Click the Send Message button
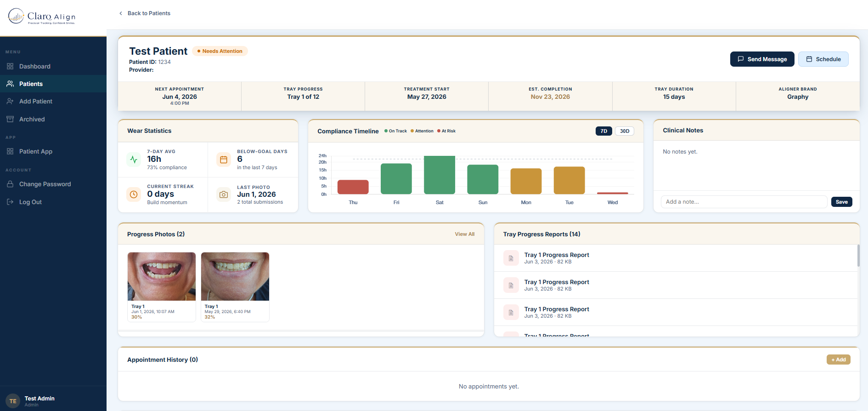868x411 pixels. click(x=762, y=59)
